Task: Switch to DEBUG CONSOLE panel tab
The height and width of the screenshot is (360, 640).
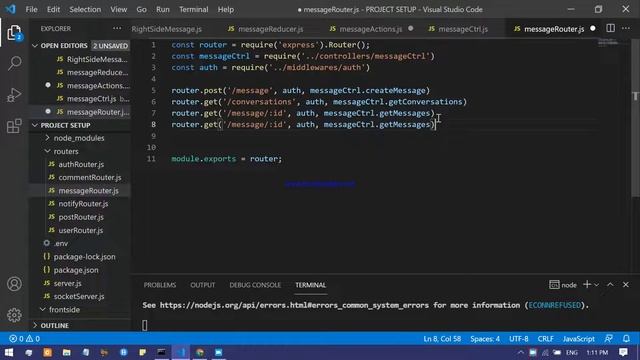Action: point(255,285)
